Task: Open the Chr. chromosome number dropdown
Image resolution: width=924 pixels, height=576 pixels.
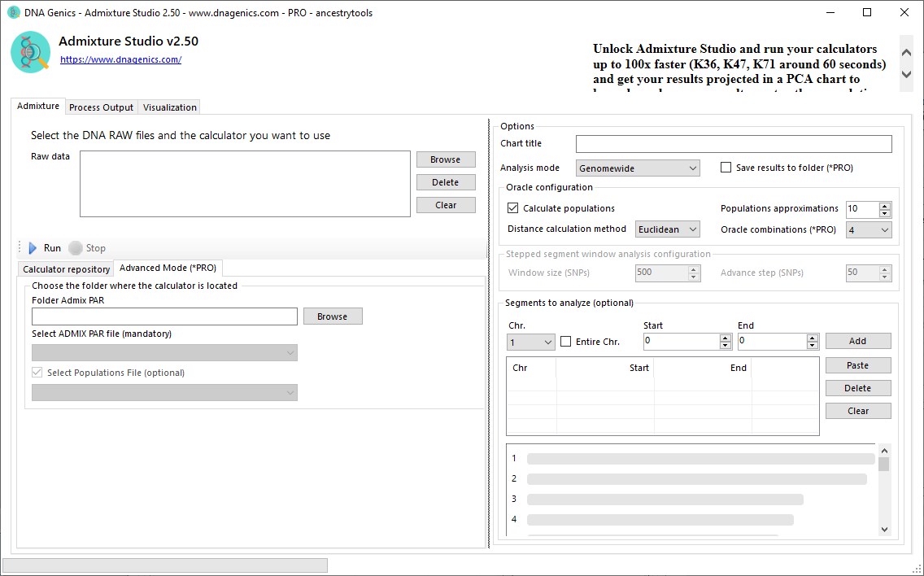Action: [530, 343]
